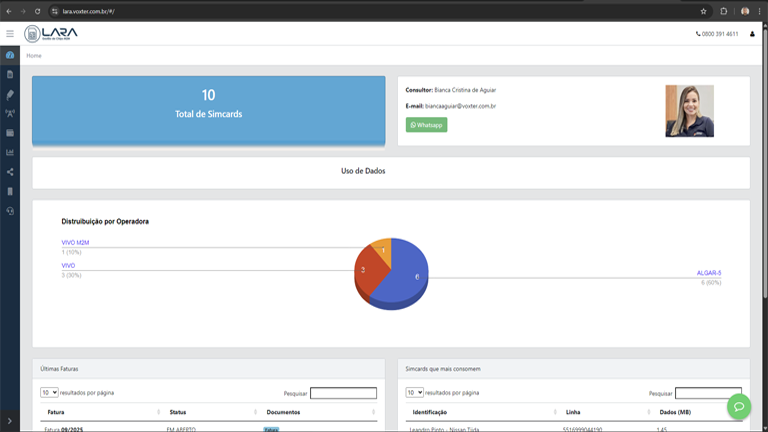Sort the table by Status column
The image size is (768, 432).
[210, 412]
